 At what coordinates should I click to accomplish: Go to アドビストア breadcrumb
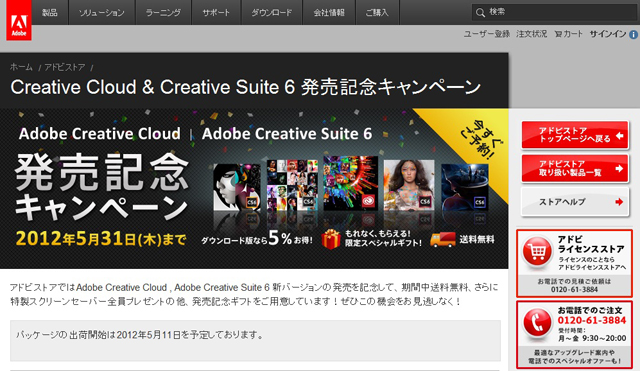click(65, 67)
